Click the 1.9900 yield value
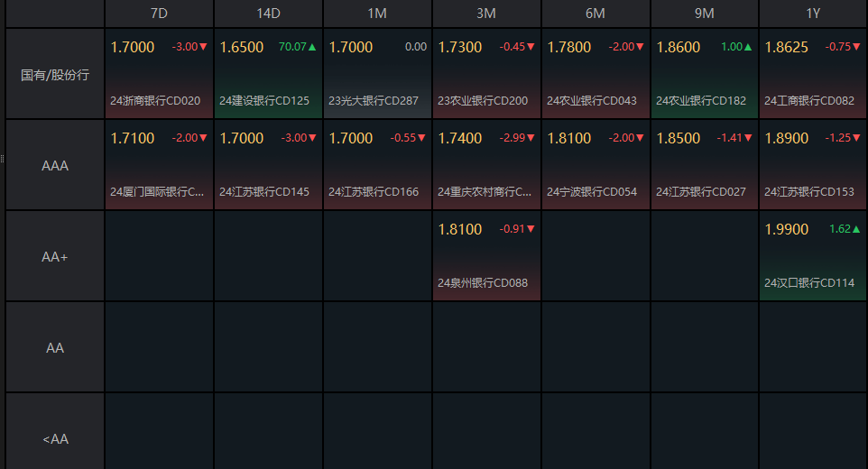Image resolution: width=868 pixels, height=469 pixels. tap(787, 230)
